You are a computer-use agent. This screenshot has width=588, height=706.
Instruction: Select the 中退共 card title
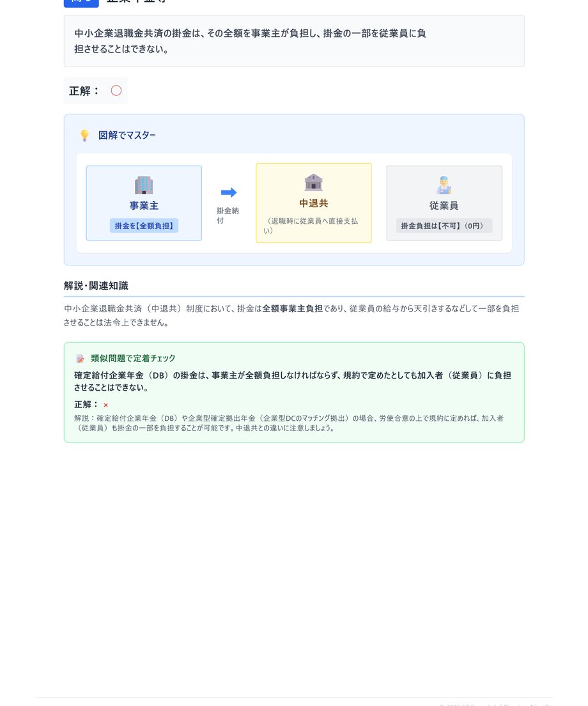point(314,203)
